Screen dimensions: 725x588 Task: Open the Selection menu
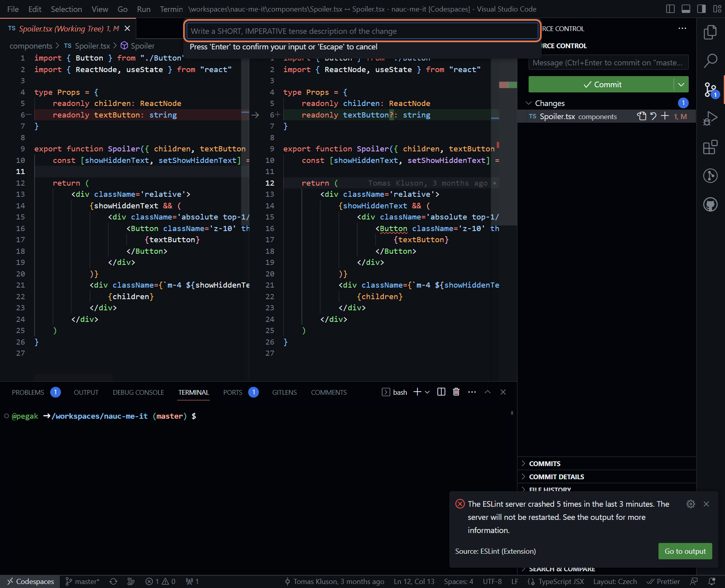(66, 9)
